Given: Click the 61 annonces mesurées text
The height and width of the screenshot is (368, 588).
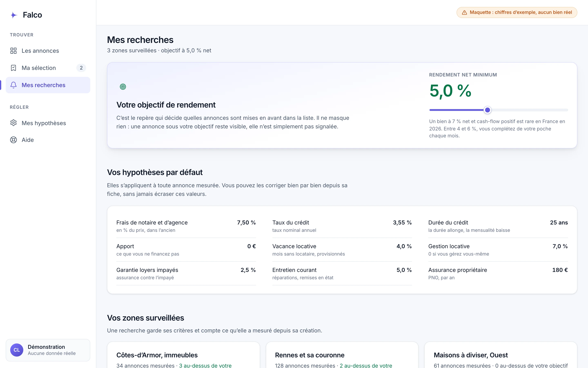Looking at the screenshot, I should tap(462, 365).
